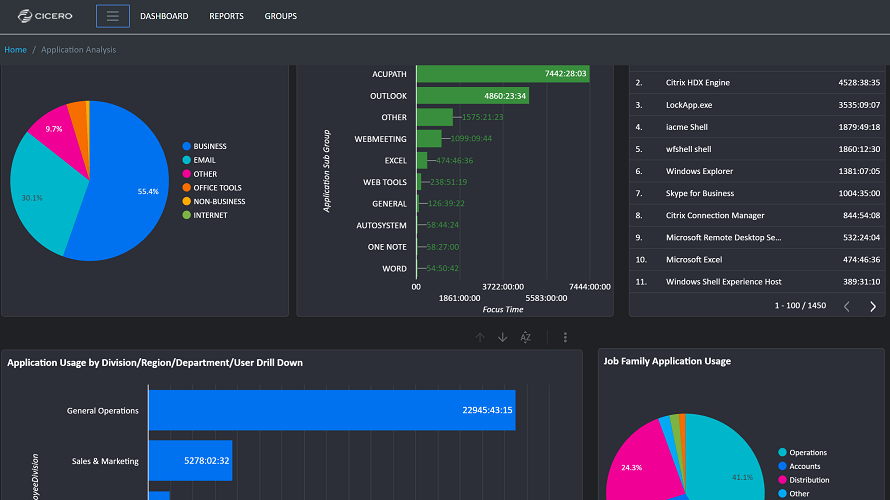This screenshot has height=500, width=890.
Task: Open the hamburger navigation menu
Action: click(x=112, y=16)
